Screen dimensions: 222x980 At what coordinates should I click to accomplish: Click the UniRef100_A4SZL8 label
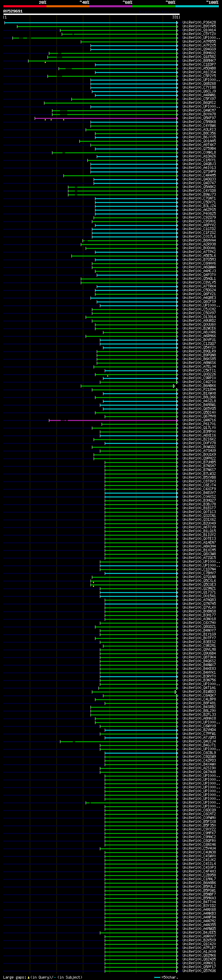pyautogui.click(x=199, y=401)
